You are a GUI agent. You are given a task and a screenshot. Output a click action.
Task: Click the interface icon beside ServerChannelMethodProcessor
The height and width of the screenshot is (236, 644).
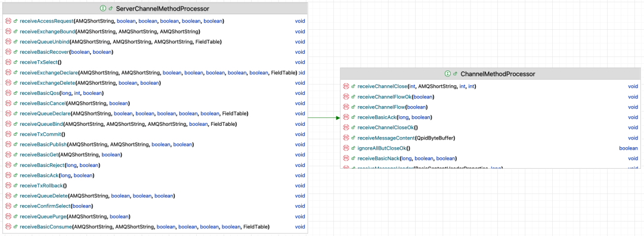[103, 8]
